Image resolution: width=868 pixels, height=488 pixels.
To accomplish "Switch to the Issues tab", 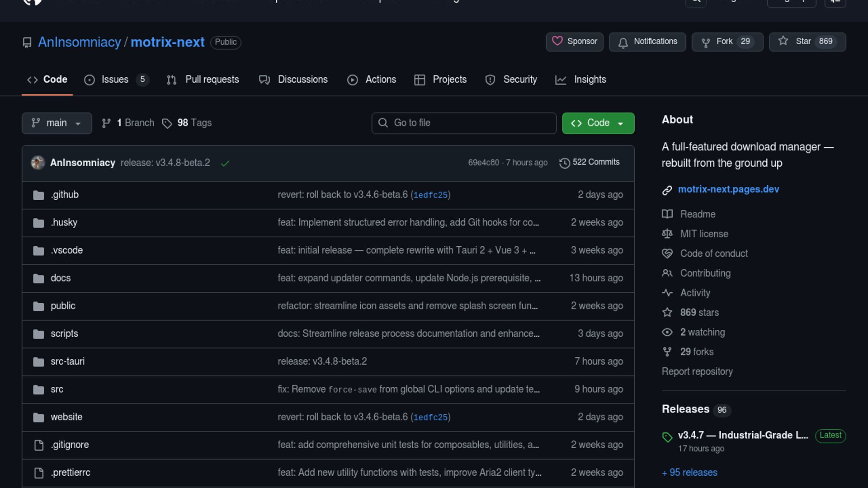I will [x=115, y=80].
